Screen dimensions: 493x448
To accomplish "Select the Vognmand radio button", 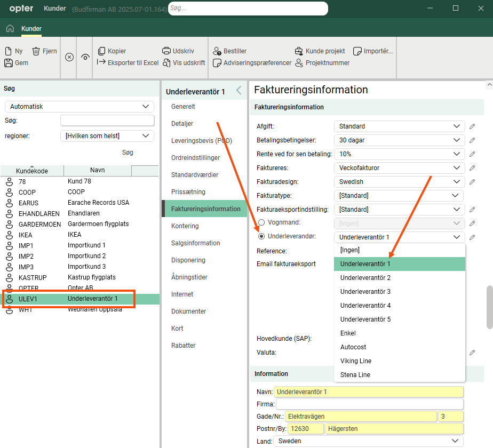I will point(261,222).
